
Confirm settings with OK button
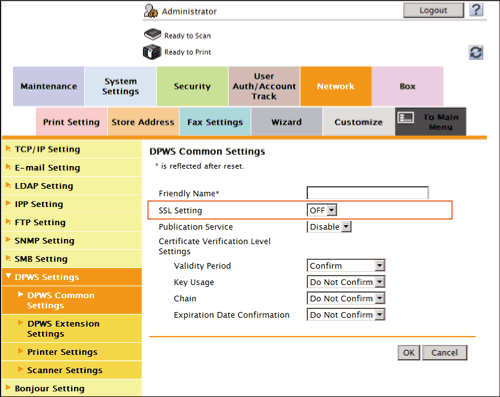coord(409,353)
